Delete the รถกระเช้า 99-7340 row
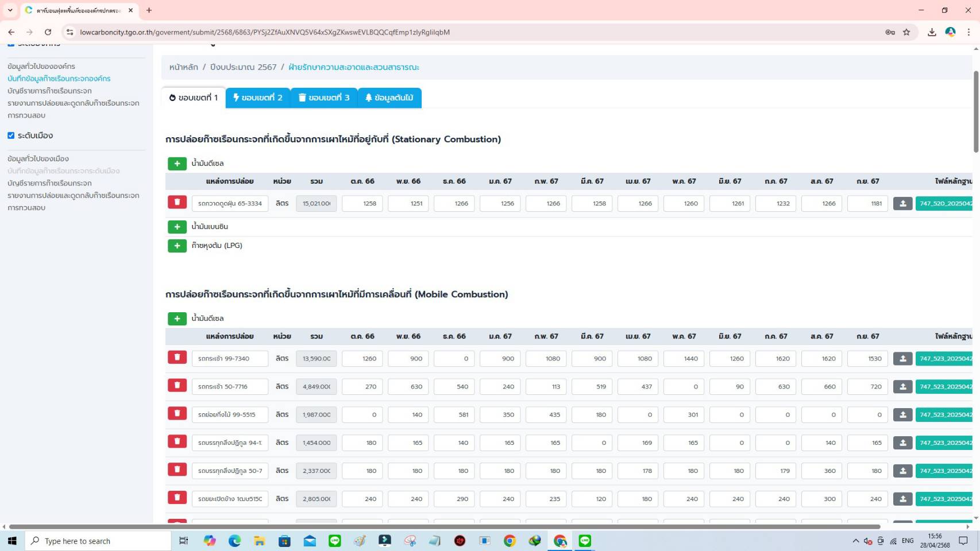 [x=177, y=358]
